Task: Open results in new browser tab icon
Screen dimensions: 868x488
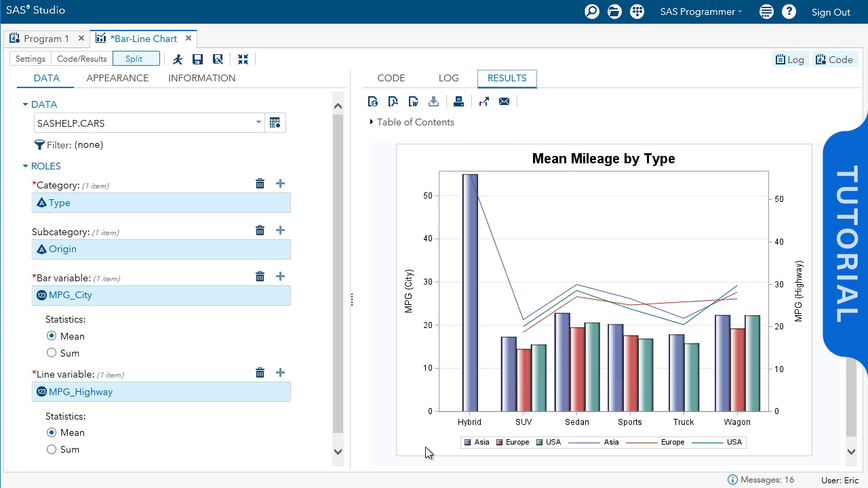Action: tap(484, 102)
